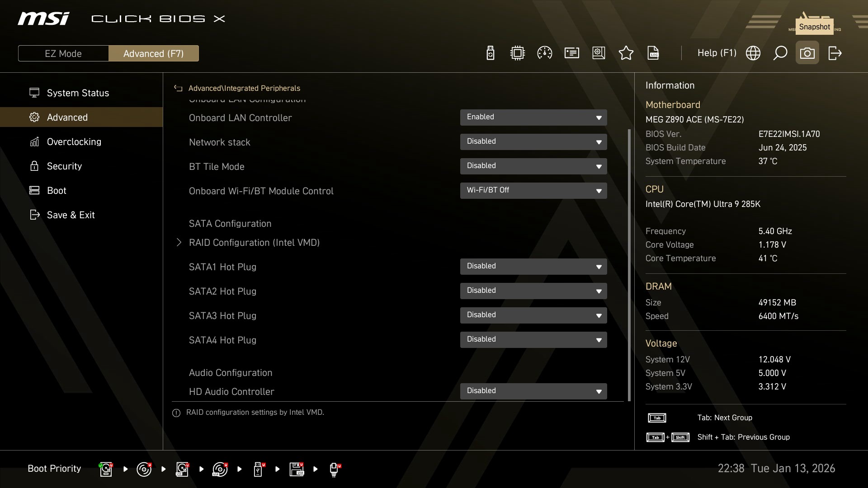The height and width of the screenshot is (488, 868).
Task: Select Overclocking in the sidebar menu
Action: pos(74,142)
